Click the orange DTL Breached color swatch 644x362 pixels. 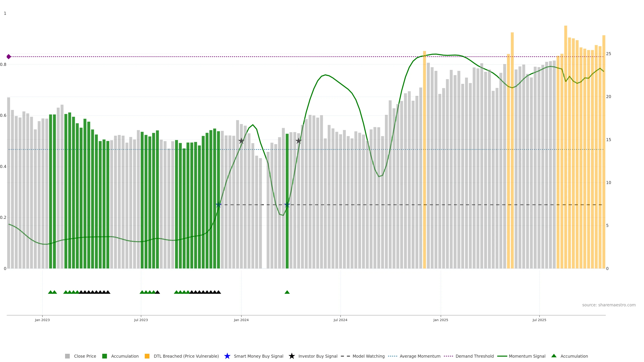pos(147,356)
